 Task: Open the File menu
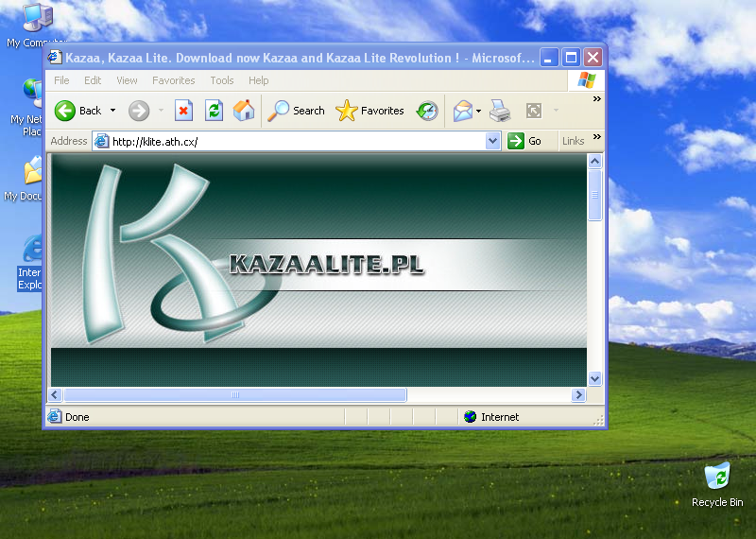61,80
